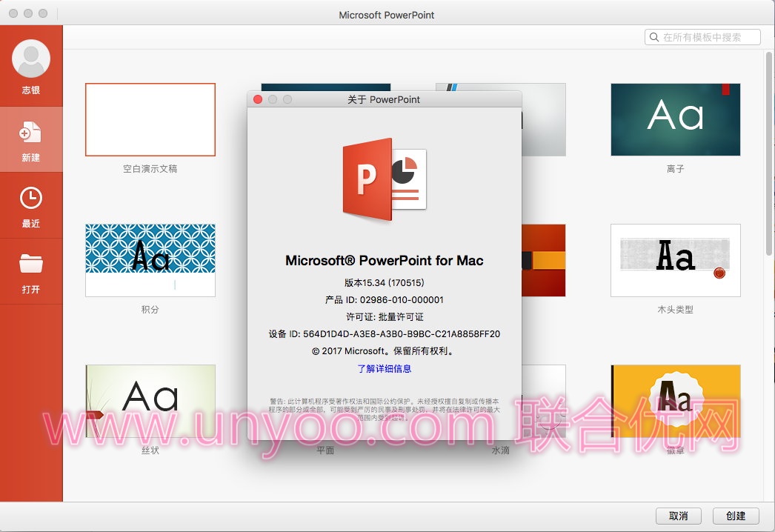775x532 pixels.
Task: Select the 新建 (New) sidebar item
Action: (30, 139)
